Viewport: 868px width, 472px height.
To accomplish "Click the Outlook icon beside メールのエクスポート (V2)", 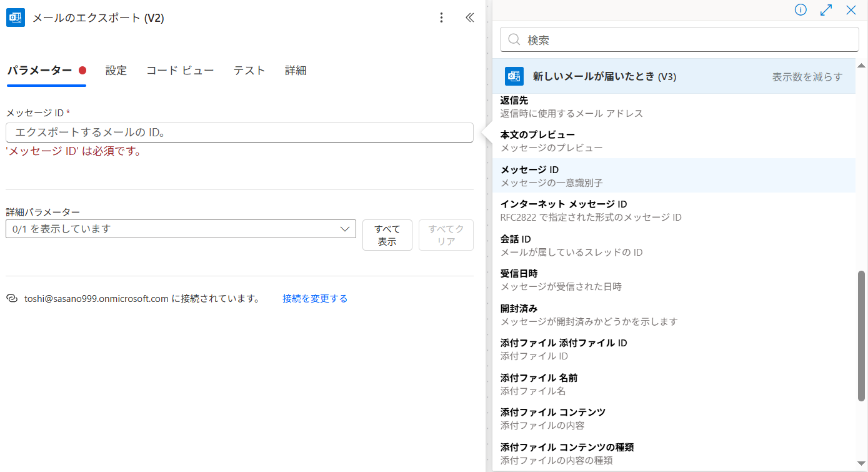I will coord(16,18).
